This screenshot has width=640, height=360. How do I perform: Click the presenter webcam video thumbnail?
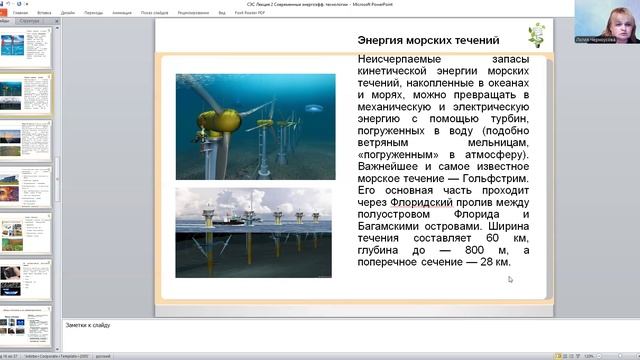[x=607, y=22]
